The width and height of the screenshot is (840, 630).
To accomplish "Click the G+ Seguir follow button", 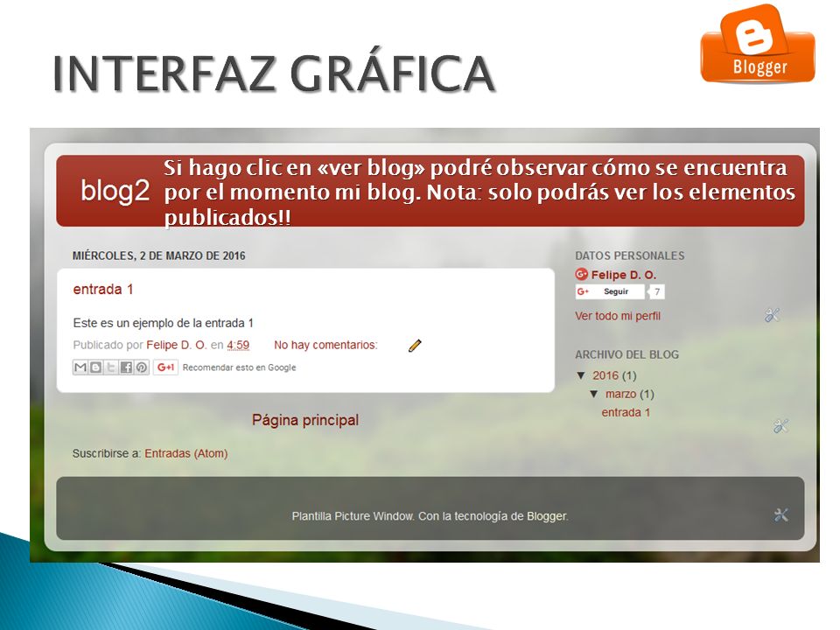I will click(609, 291).
